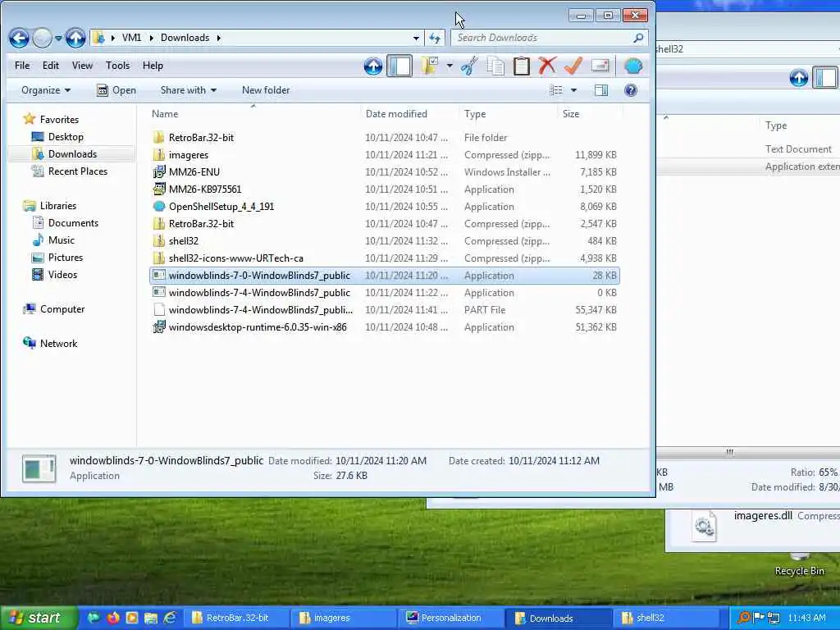Open the Tools menu
Screen dimensions: 840x630
[117, 66]
